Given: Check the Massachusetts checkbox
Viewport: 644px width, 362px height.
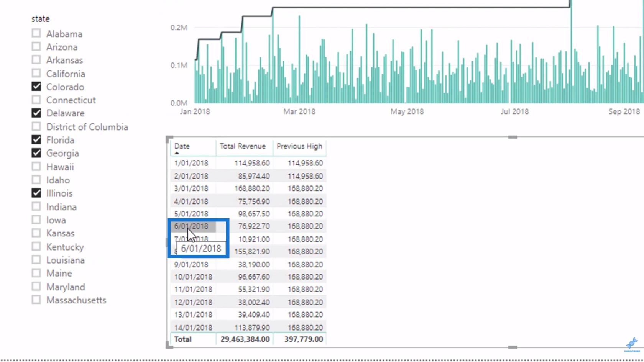Looking at the screenshot, I should 36,300.
